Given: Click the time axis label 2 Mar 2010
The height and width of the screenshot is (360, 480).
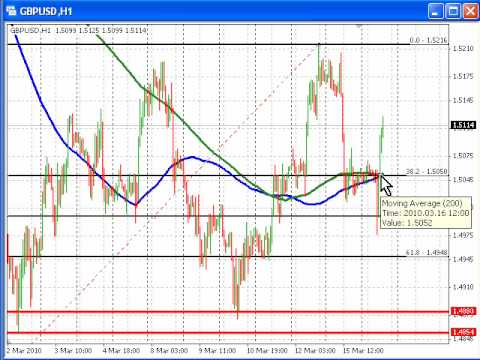Looking at the screenshot, I should pos(24,351).
